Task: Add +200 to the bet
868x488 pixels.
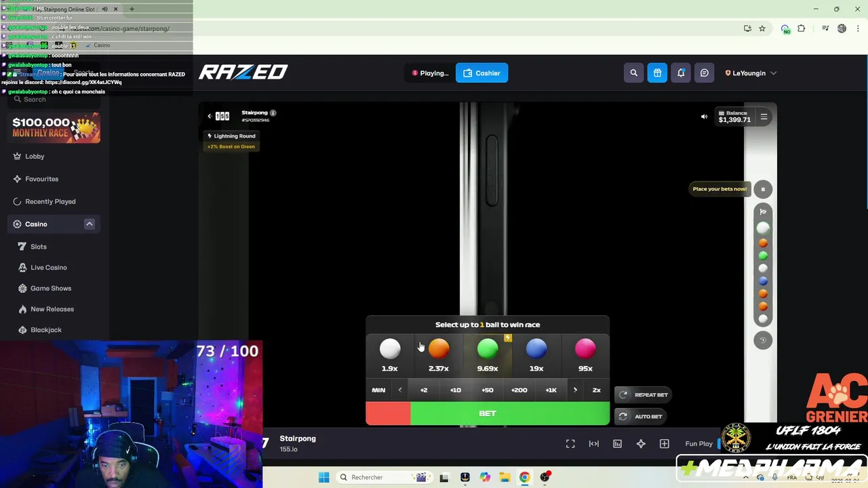Action: tap(519, 390)
